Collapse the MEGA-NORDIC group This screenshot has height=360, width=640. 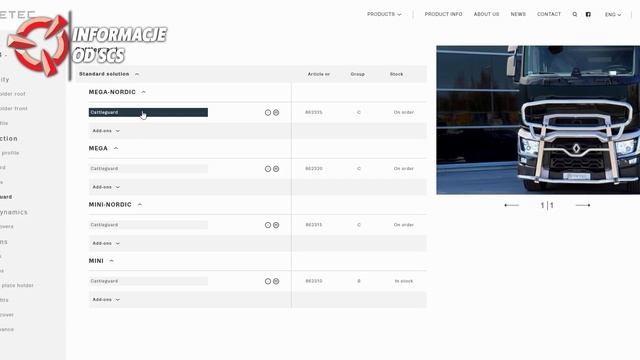[117, 92]
